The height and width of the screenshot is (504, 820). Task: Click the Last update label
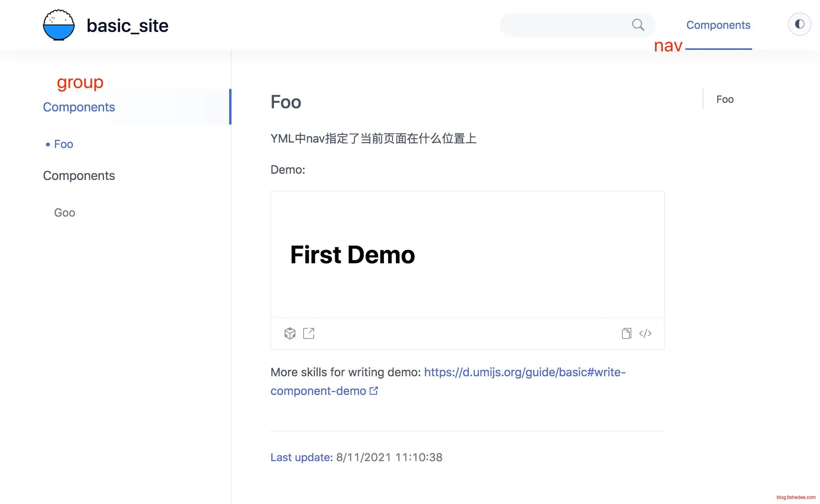click(301, 457)
